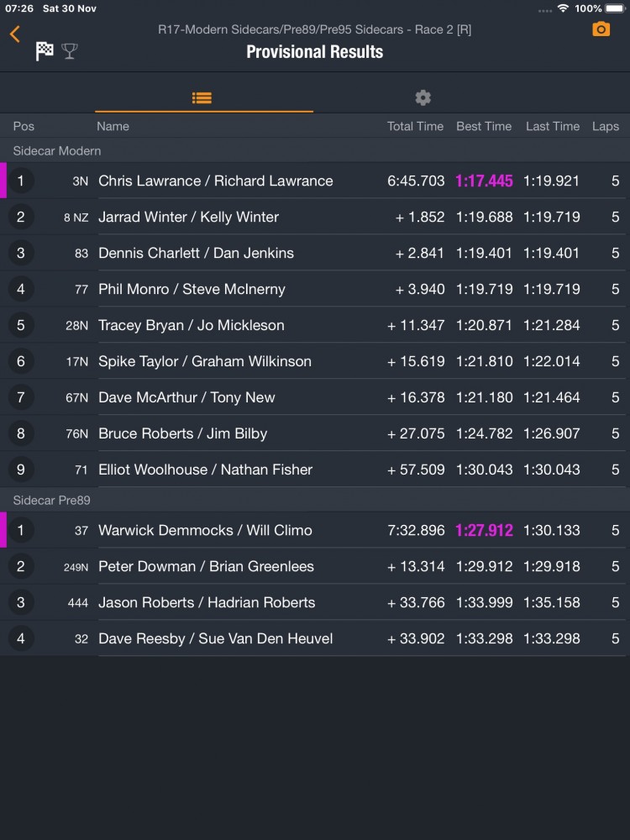630x840 pixels.
Task: Sort by Total Time column header
Action: coord(415,127)
